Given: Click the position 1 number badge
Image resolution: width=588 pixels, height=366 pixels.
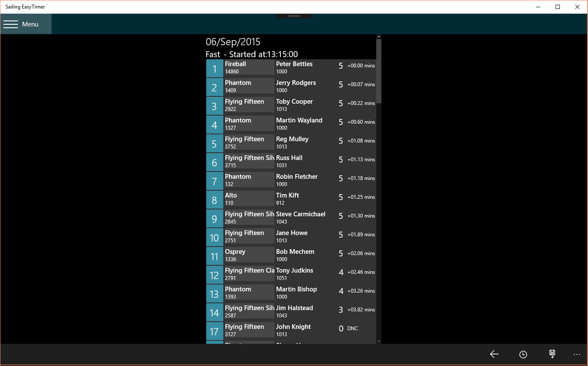Looking at the screenshot, I should coord(215,68).
